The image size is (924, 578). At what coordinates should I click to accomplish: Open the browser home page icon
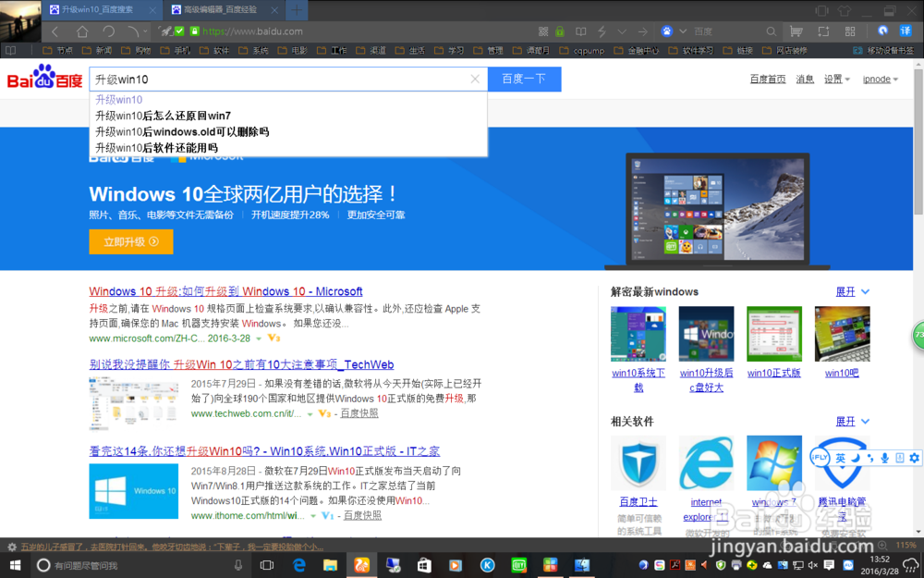pos(82,31)
